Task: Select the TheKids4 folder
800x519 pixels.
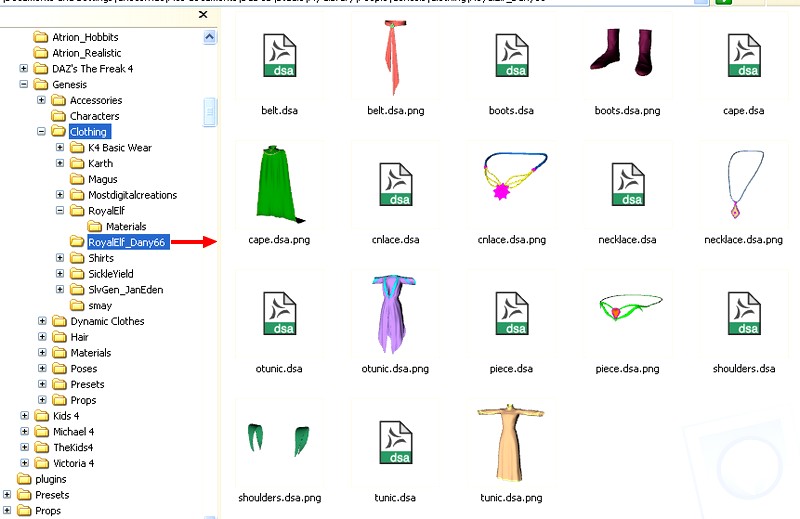Action: pyautogui.click(x=64, y=448)
